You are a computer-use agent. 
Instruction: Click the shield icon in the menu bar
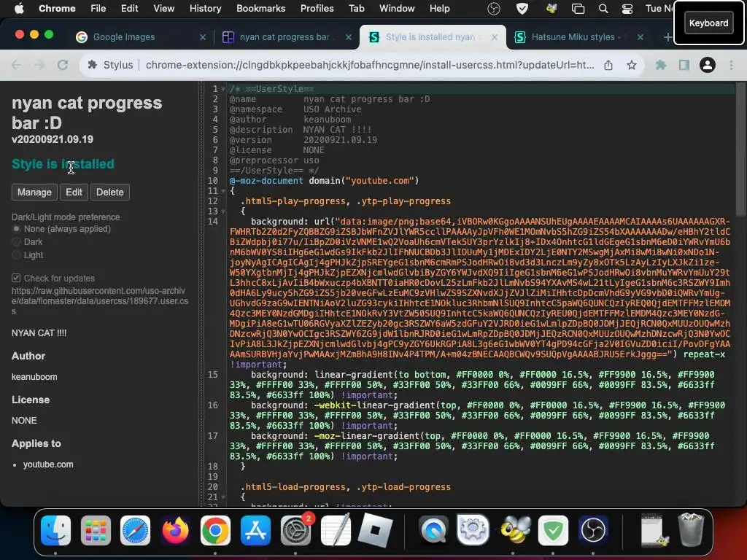coord(522,9)
